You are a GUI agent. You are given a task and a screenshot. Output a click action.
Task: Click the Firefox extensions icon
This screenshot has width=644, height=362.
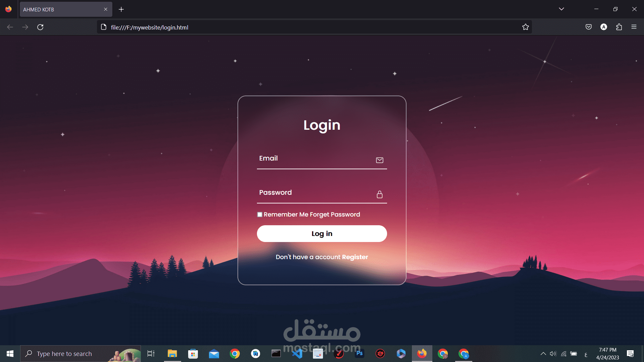pyautogui.click(x=619, y=27)
